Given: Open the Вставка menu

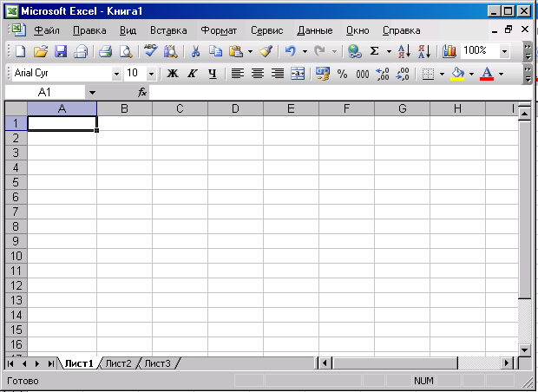Looking at the screenshot, I should (x=168, y=30).
